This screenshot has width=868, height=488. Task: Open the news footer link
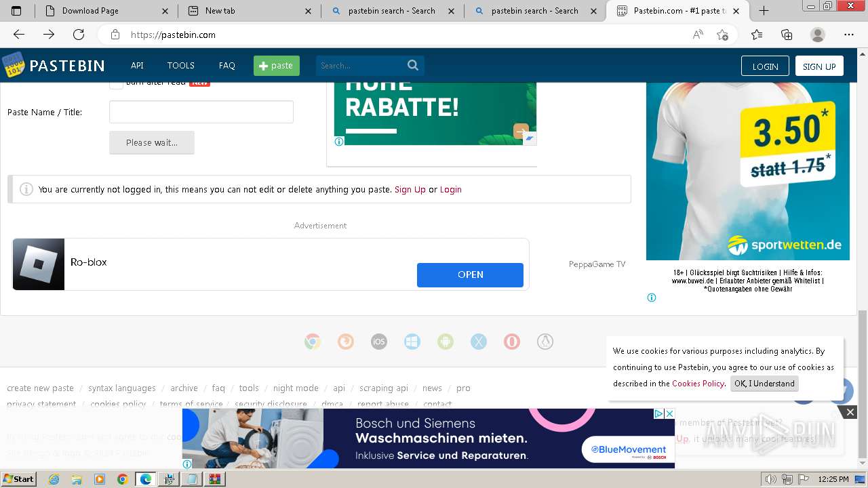pyautogui.click(x=432, y=388)
